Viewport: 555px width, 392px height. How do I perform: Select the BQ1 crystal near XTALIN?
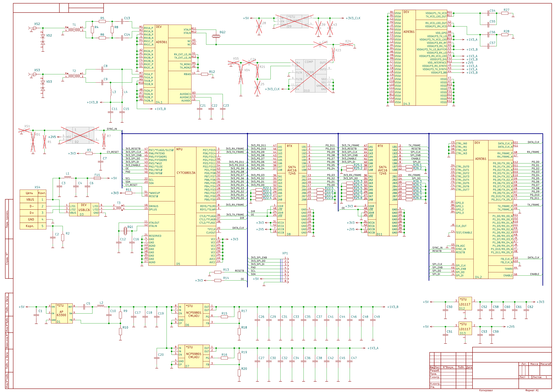125,231
